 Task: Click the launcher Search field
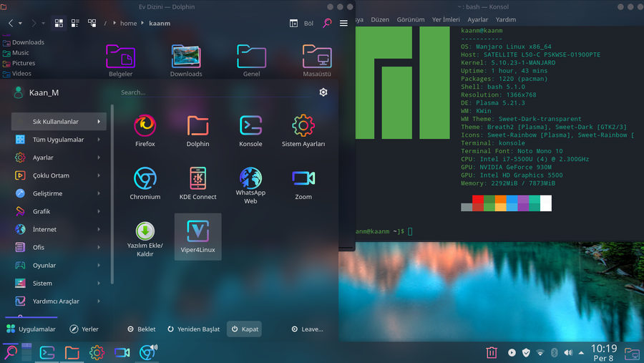click(x=215, y=92)
